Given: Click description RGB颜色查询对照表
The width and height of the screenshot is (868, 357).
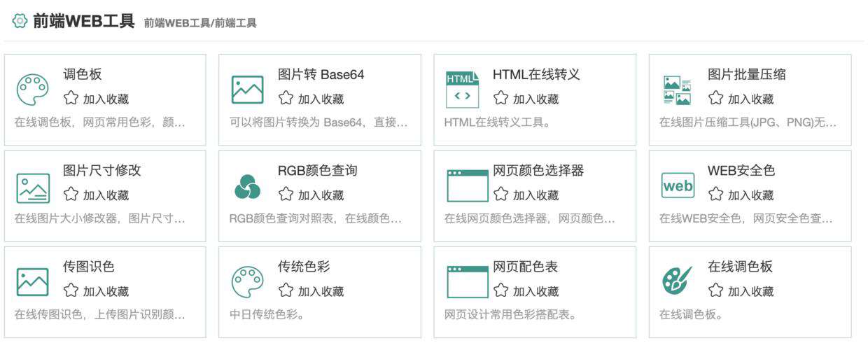Looking at the screenshot, I should click(316, 218).
